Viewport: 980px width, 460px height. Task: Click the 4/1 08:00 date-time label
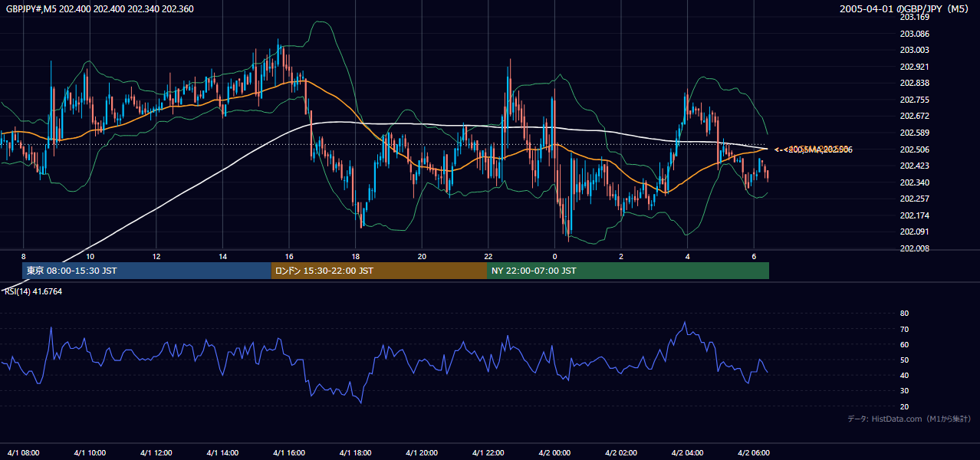point(24,452)
